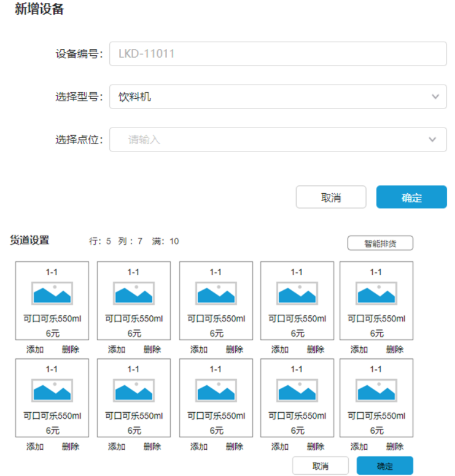Click the 新增设备 title
Screen dimensions: 455x476
coord(39,9)
